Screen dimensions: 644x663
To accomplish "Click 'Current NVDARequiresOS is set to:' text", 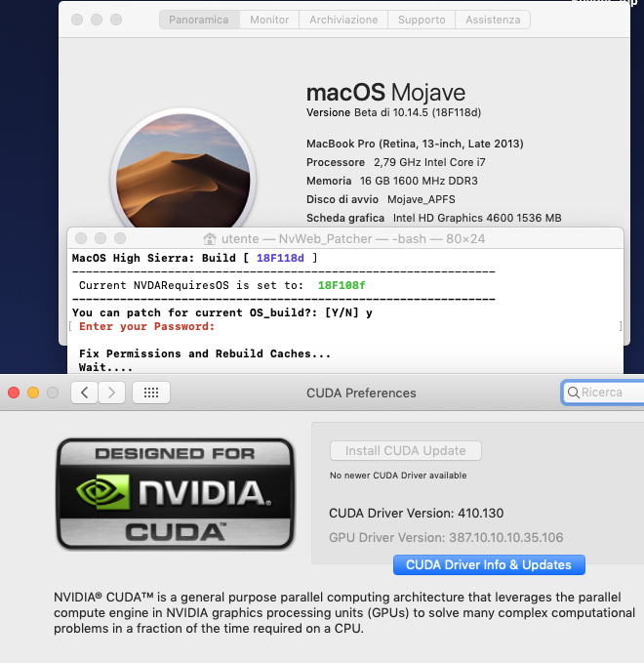I will [191, 285].
